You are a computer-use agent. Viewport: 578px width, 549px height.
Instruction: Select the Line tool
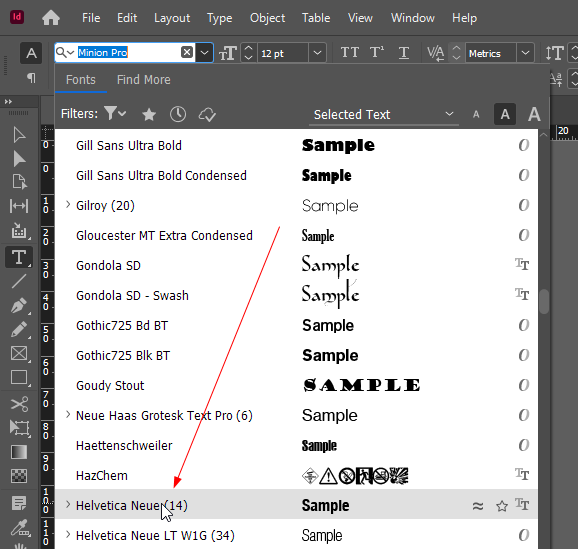[19, 281]
